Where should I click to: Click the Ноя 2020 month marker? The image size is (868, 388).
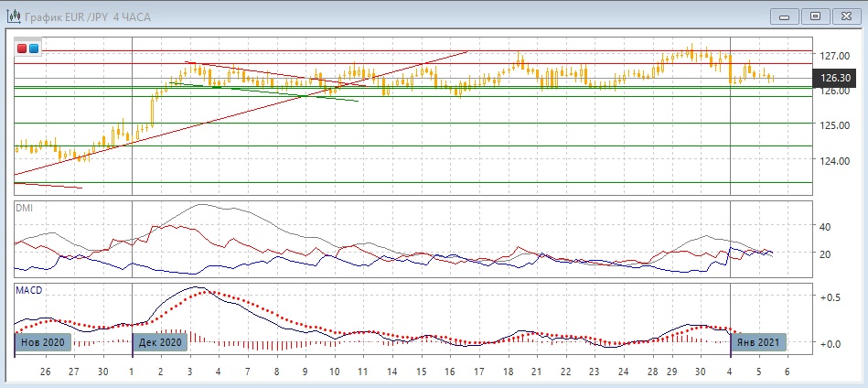tap(40, 342)
